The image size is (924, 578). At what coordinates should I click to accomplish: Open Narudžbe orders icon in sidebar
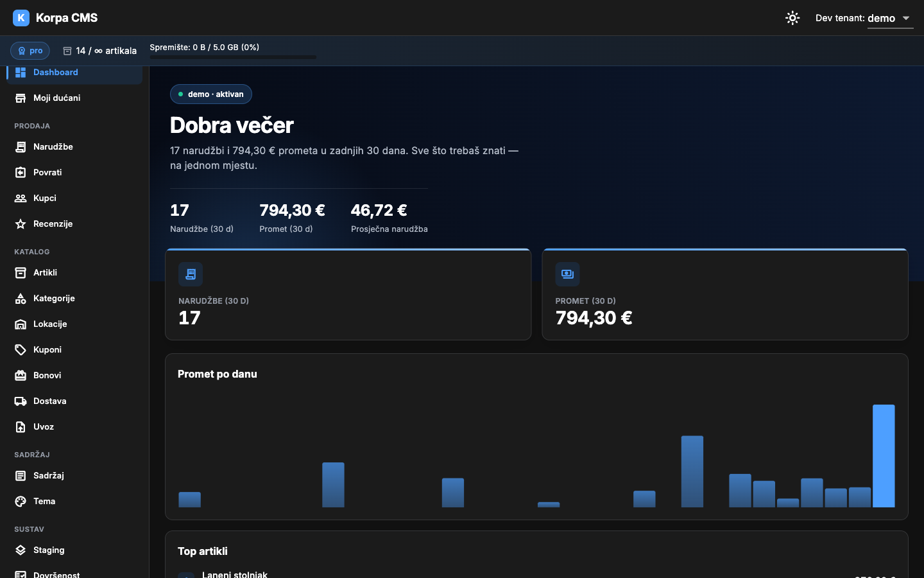tap(21, 147)
